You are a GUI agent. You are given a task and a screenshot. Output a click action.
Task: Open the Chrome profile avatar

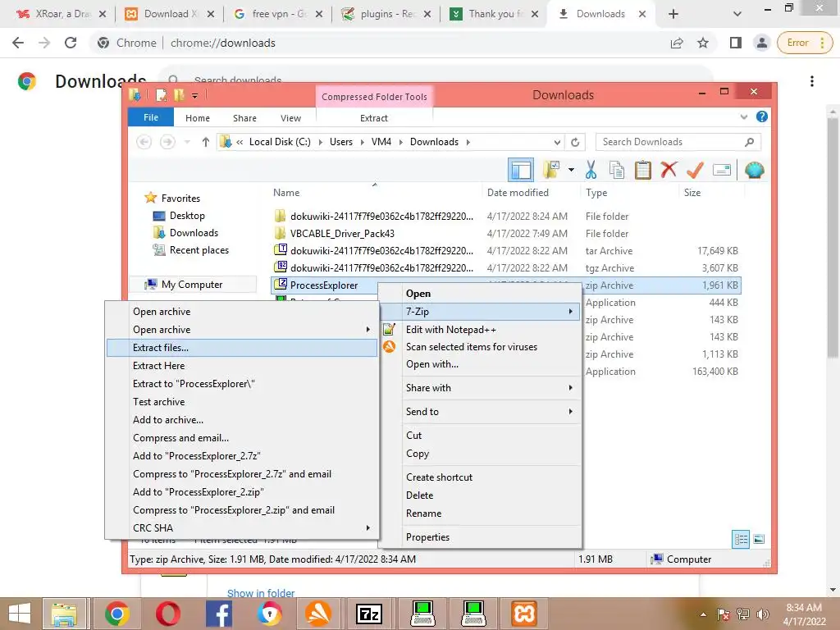[761, 43]
